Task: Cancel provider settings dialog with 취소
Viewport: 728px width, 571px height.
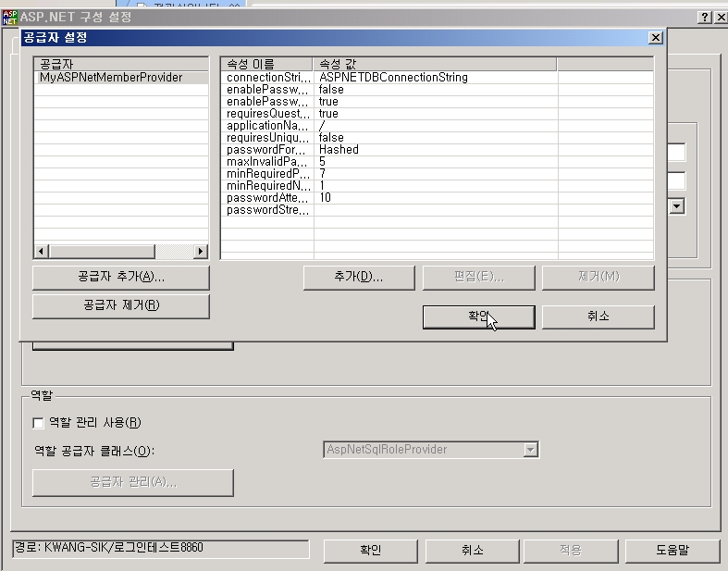Action: 598,317
